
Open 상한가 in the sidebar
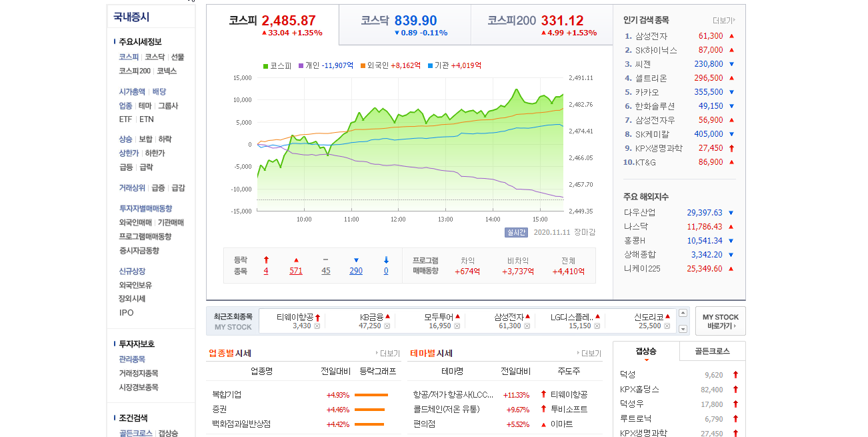pos(129,153)
